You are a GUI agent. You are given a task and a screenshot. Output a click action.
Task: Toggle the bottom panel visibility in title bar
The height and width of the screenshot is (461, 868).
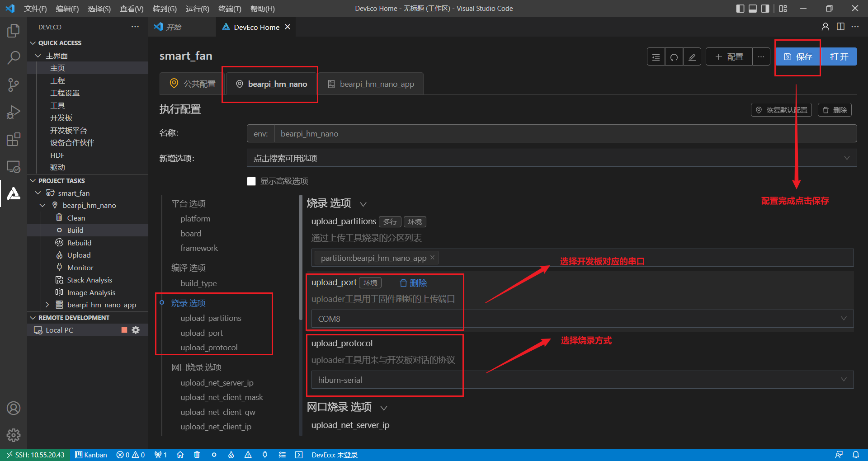pos(753,9)
